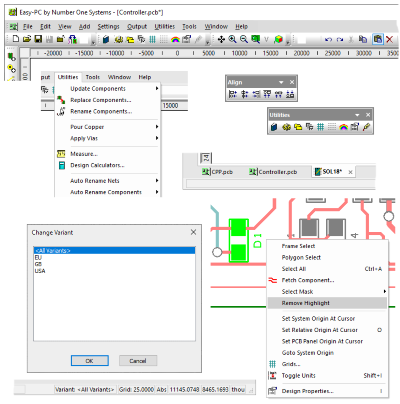The height and width of the screenshot is (404, 400).
Task: Click the Open folder icon in main toolbar
Action: click(27, 39)
